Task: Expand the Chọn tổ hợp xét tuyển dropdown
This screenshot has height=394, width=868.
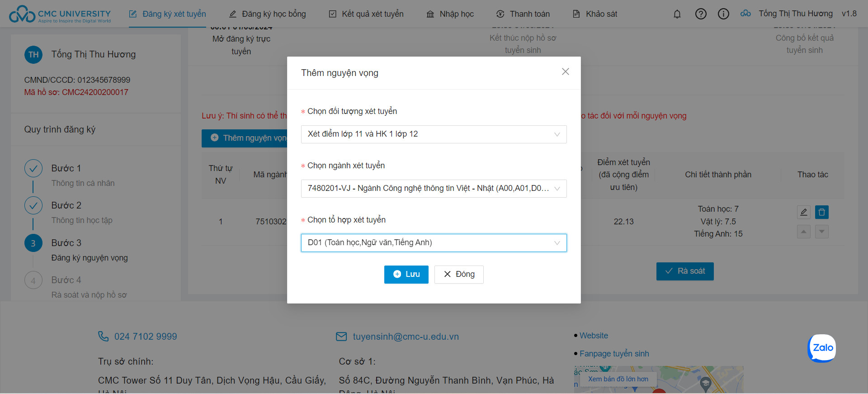Action: (434, 243)
